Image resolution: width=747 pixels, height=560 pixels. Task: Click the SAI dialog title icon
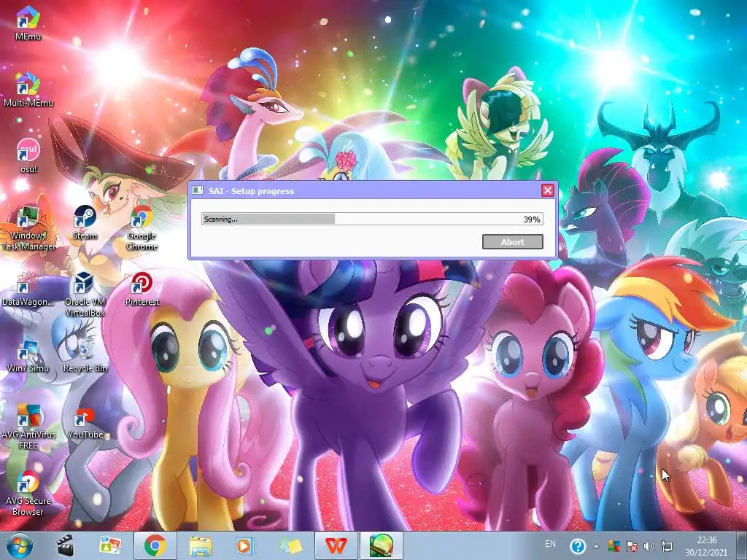197,190
